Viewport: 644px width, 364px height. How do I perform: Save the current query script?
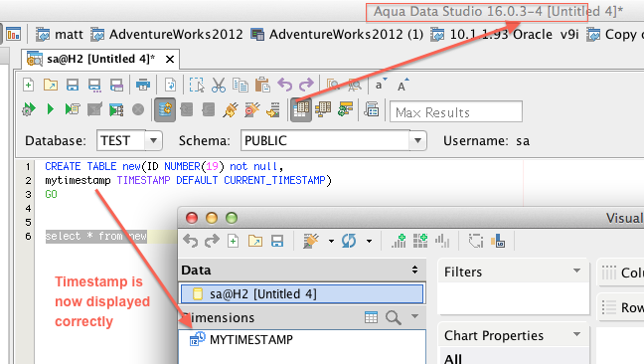tap(73, 86)
